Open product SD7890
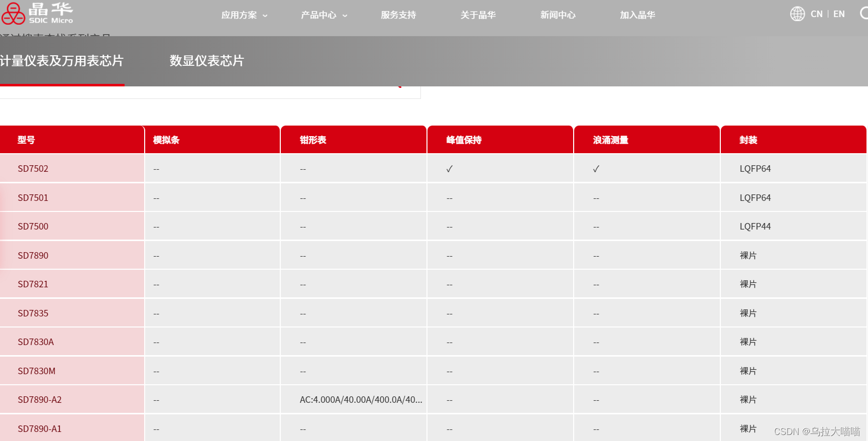The image size is (868, 441). [33, 256]
